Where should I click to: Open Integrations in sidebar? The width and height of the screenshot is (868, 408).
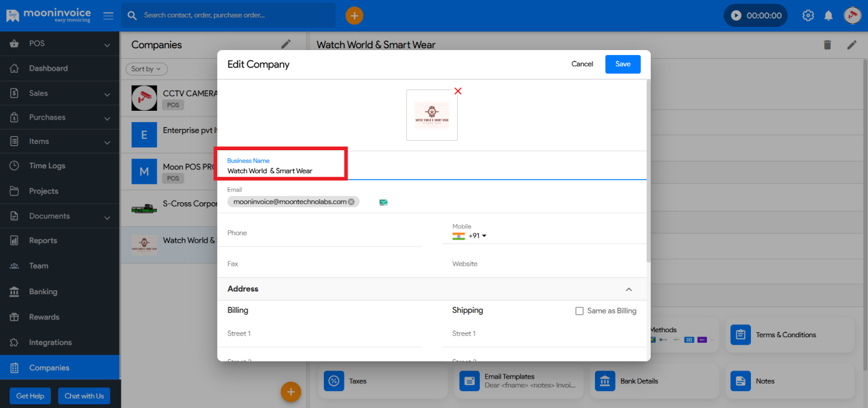click(x=59, y=342)
